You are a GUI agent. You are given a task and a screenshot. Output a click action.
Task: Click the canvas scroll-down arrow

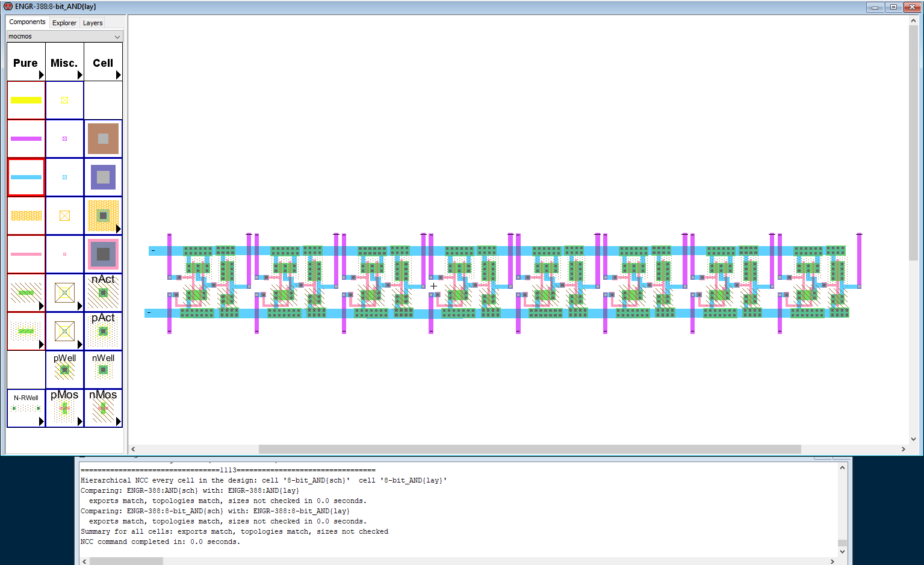pos(913,439)
